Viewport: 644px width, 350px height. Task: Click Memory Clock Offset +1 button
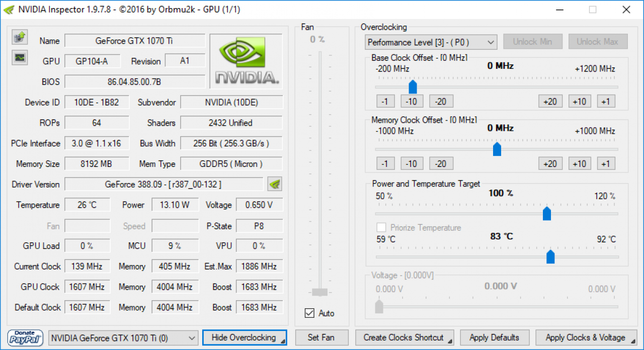pos(606,163)
